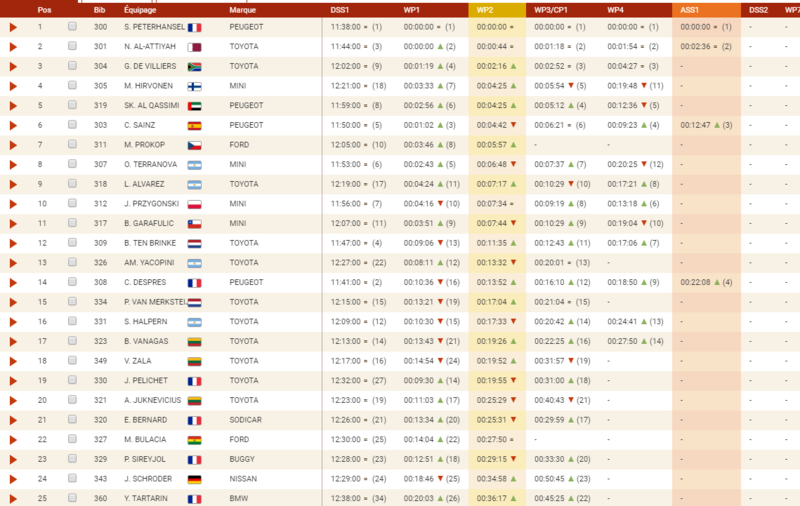The image size is (800, 506).
Task: Click the Bolivian flag beside M. Bulacia
Action: 194,440
